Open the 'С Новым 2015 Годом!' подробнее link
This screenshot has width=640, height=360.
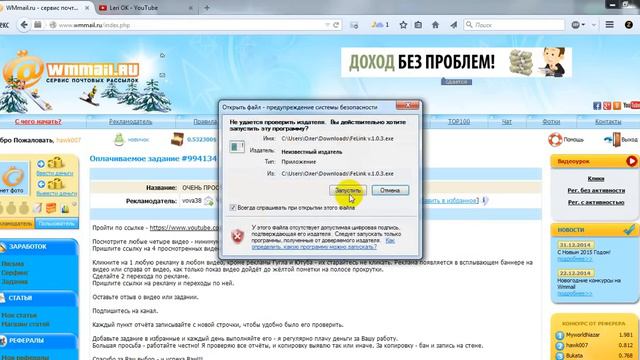pyautogui.click(x=574, y=259)
